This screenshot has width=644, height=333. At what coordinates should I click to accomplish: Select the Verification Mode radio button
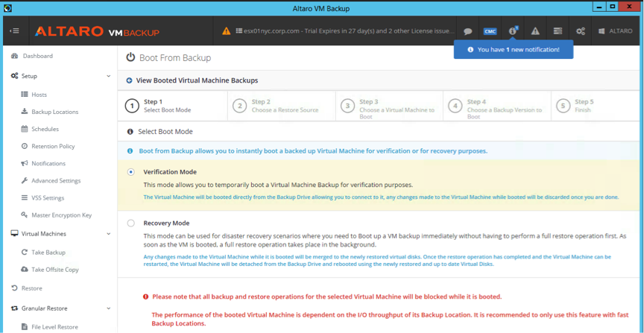(131, 172)
